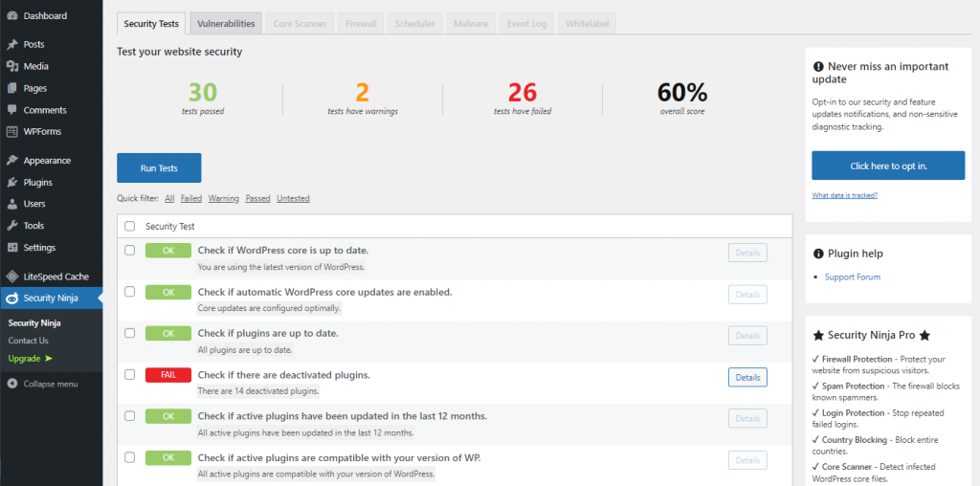
Task: Click the WPForms table icon
Action: [x=11, y=132]
